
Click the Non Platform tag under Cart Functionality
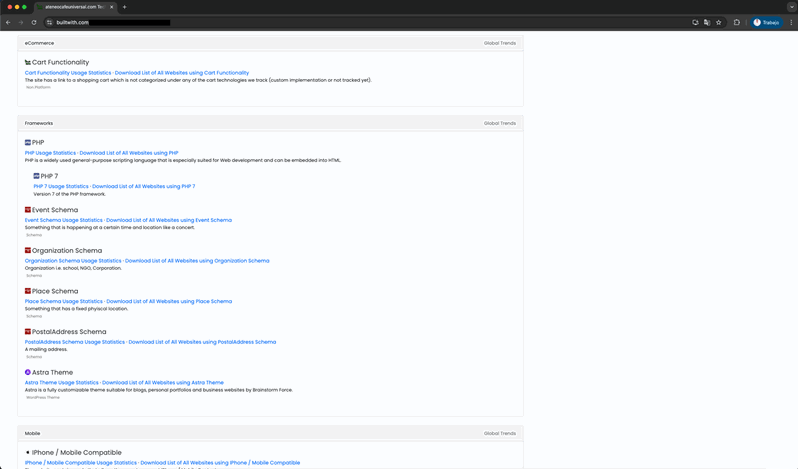click(x=38, y=87)
